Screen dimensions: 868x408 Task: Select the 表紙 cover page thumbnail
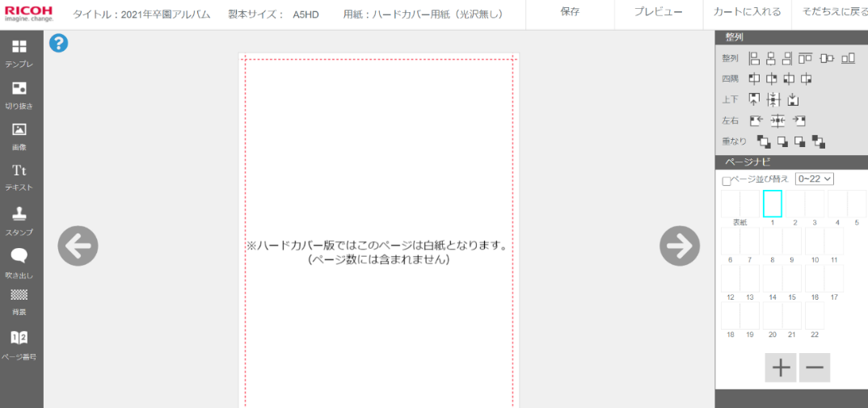tap(739, 204)
